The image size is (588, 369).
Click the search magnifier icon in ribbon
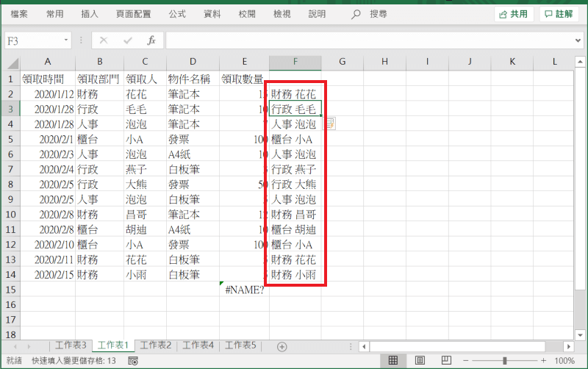356,15
